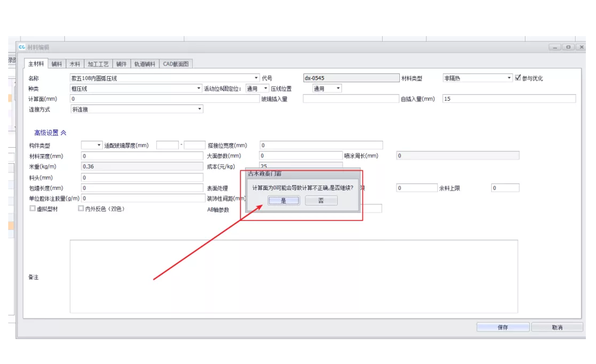Open the 连接方式 dropdown
The width and height of the screenshot is (596, 364).
(x=199, y=109)
